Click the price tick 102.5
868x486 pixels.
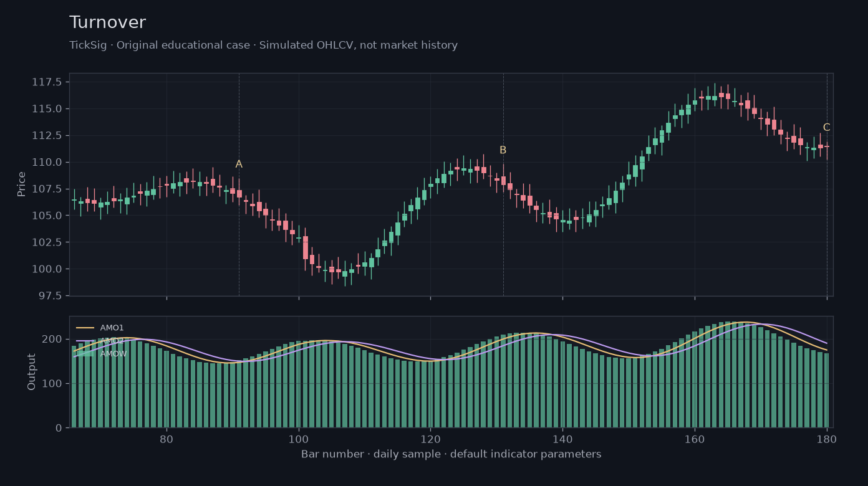pyautogui.click(x=48, y=243)
